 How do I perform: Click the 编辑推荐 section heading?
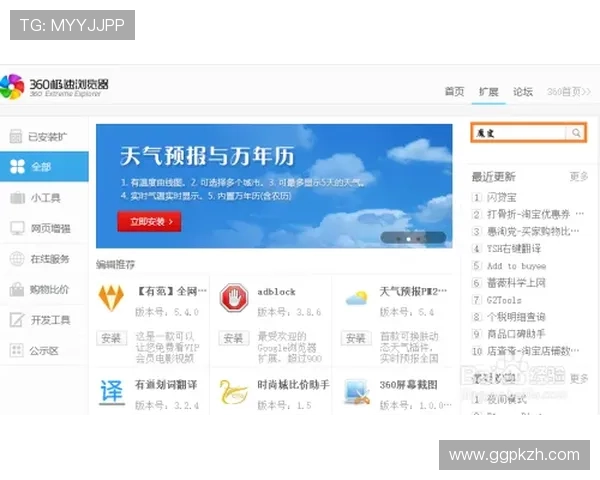(x=116, y=264)
